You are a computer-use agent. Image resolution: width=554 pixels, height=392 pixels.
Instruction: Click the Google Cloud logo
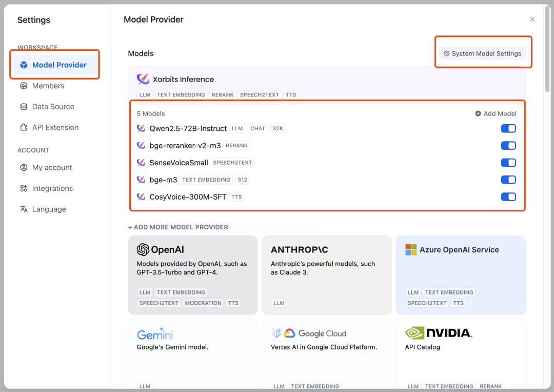click(x=309, y=334)
